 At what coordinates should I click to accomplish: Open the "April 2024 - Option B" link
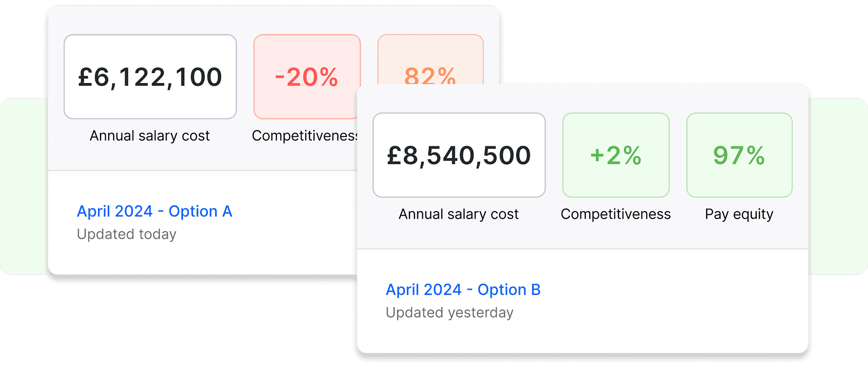point(463,290)
